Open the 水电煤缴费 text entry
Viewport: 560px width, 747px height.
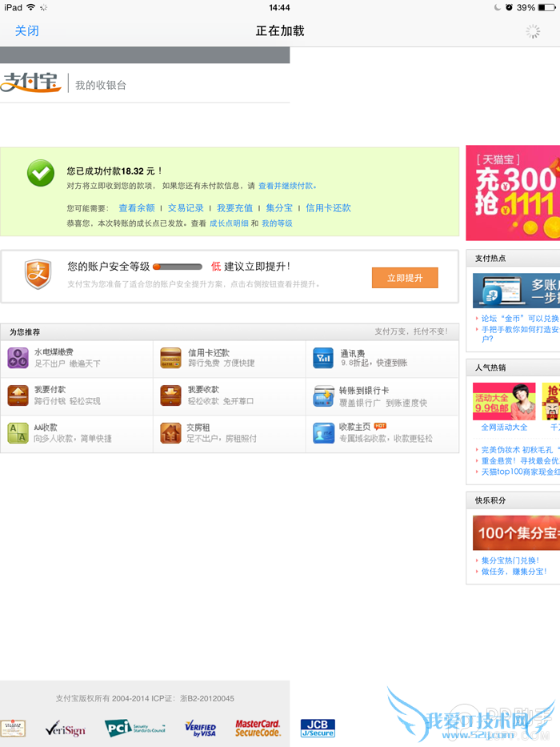click(x=54, y=352)
